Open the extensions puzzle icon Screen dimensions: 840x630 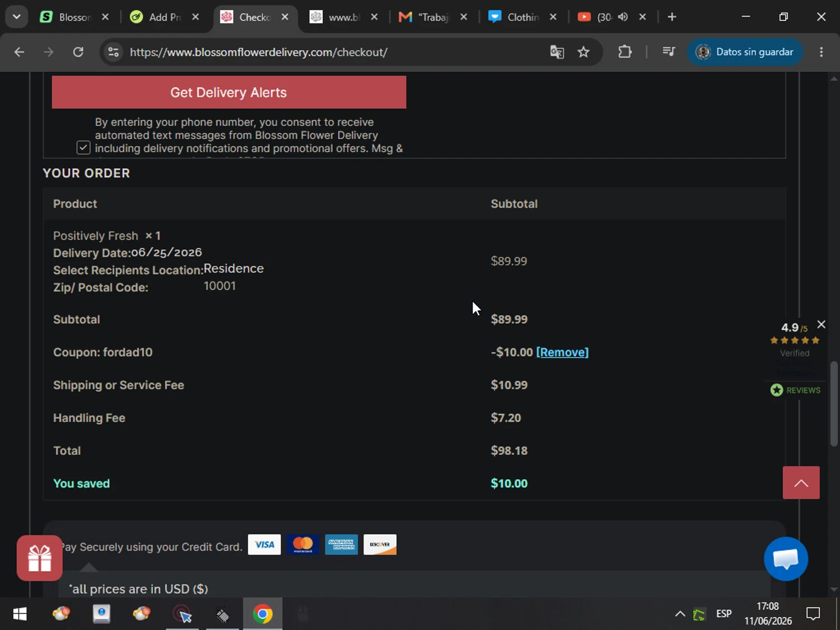[625, 52]
